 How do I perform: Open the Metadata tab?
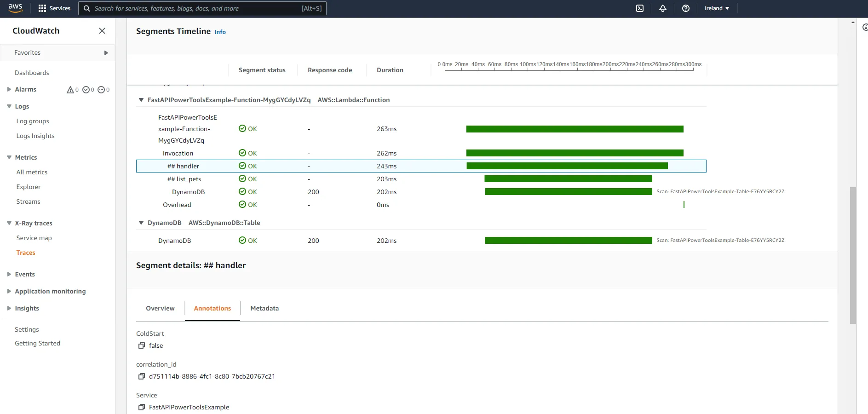[264, 308]
